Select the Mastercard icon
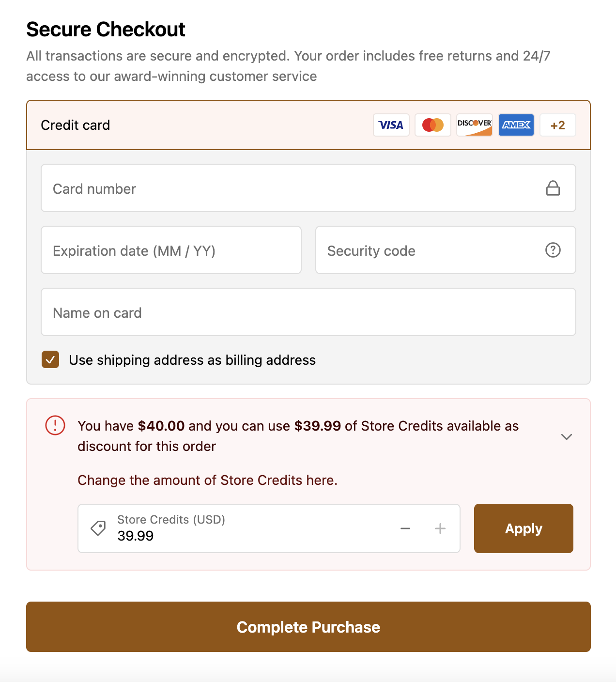The width and height of the screenshot is (616, 682). pyautogui.click(x=432, y=124)
